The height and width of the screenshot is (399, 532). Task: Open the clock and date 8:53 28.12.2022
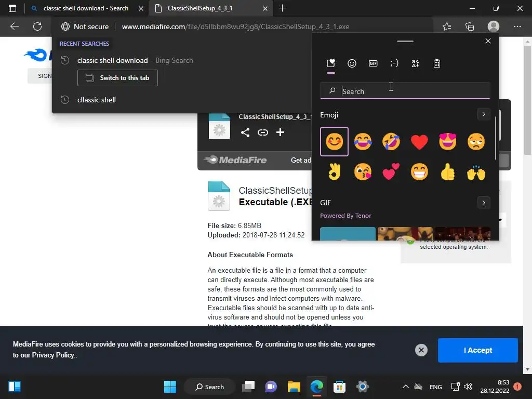(495, 387)
